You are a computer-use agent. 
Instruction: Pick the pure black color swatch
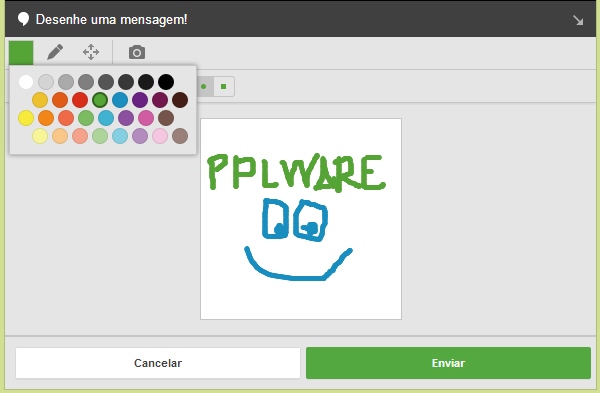(166, 82)
